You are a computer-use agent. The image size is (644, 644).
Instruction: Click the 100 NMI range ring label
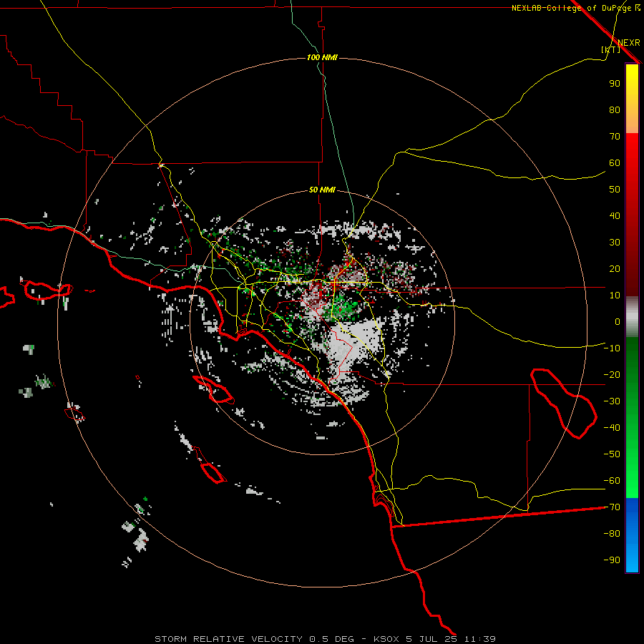(x=322, y=57)
